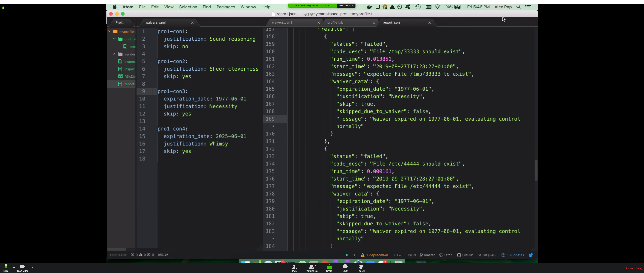Click the master branch indicator
This screenshot has width=644, height=273.
427,255
